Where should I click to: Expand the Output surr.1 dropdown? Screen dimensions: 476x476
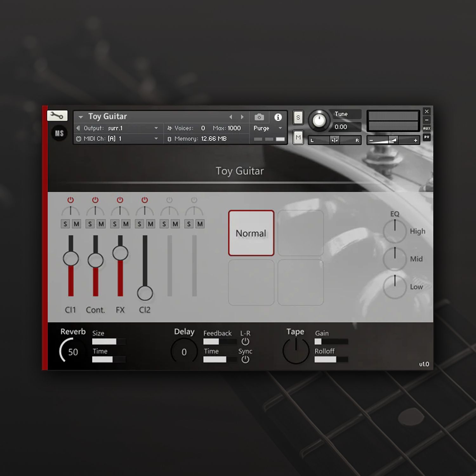coord(156,128)
